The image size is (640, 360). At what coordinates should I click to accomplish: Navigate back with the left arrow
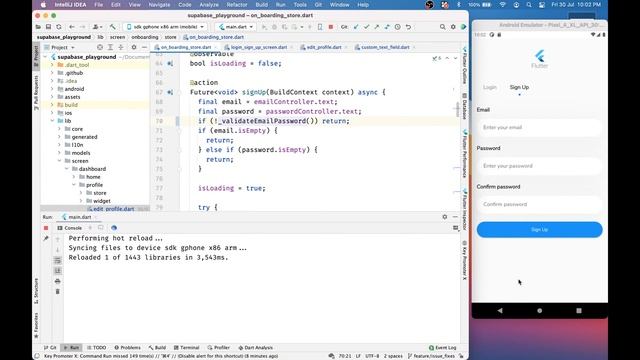72,27
